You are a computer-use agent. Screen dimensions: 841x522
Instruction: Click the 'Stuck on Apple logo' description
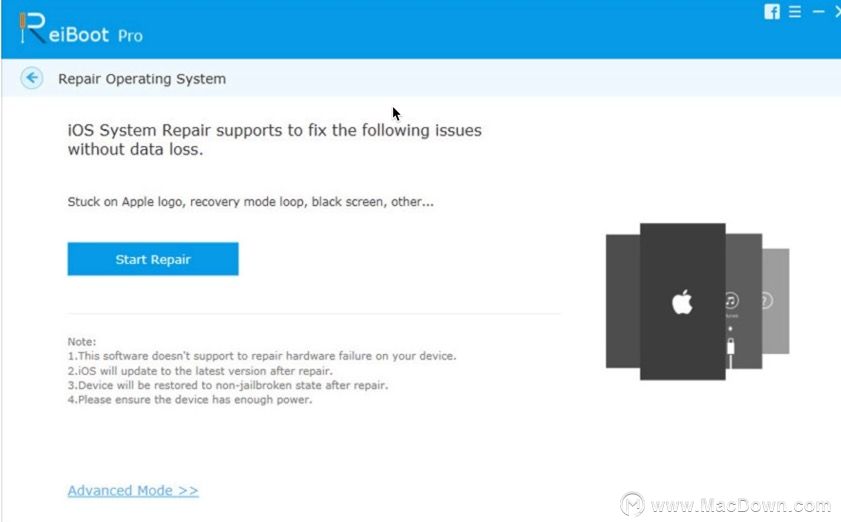pyautogui.click(x=250, y=202)
